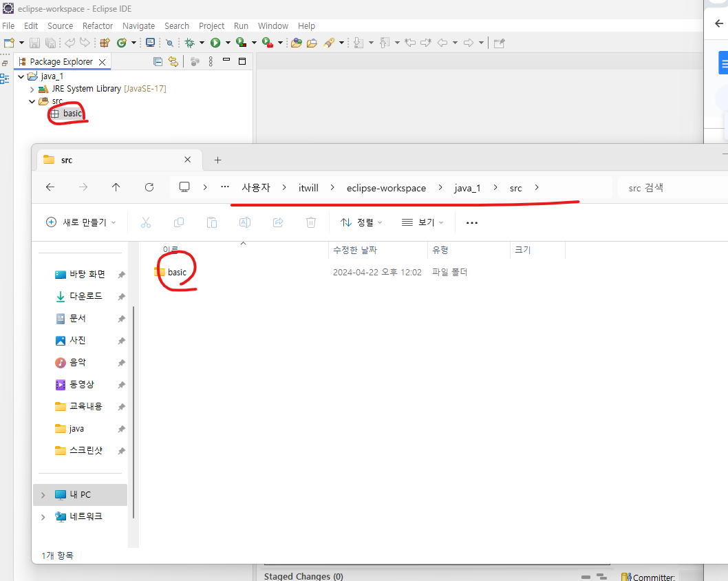Viewport: 728px width, 581px height.
Task: Click the Search flashlight icon
Action: tap(329, 43)
